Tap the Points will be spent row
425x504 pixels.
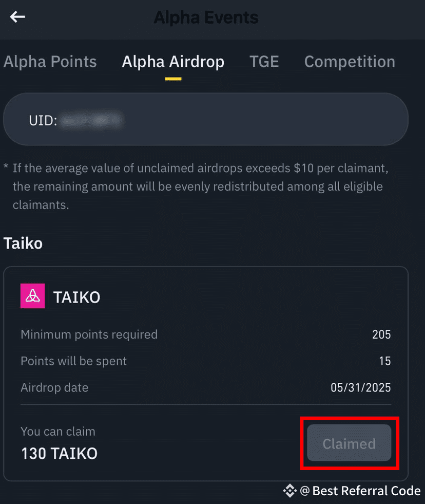[x=73, y=361]
